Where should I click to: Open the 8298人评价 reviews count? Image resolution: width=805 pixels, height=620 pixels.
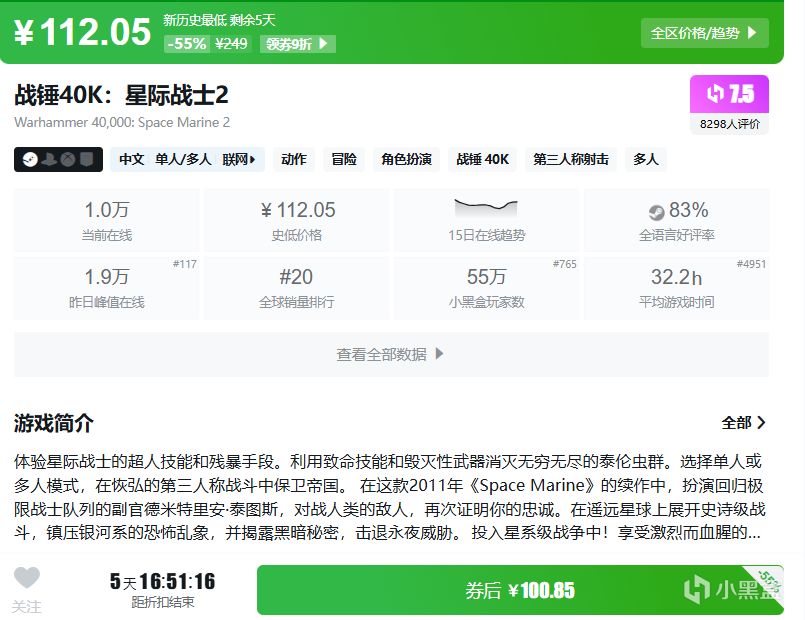click(x=729, y=124)
